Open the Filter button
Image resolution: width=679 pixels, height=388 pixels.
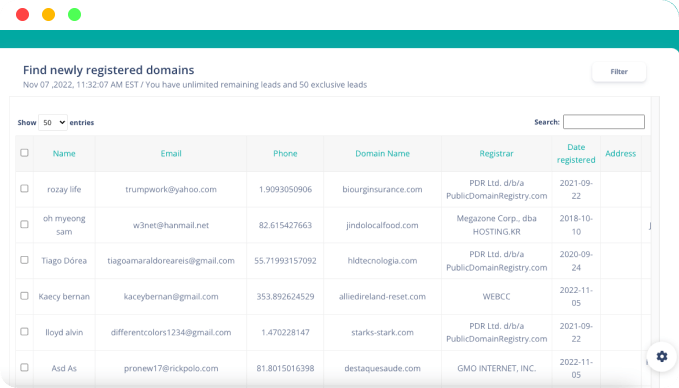(619, 72)
